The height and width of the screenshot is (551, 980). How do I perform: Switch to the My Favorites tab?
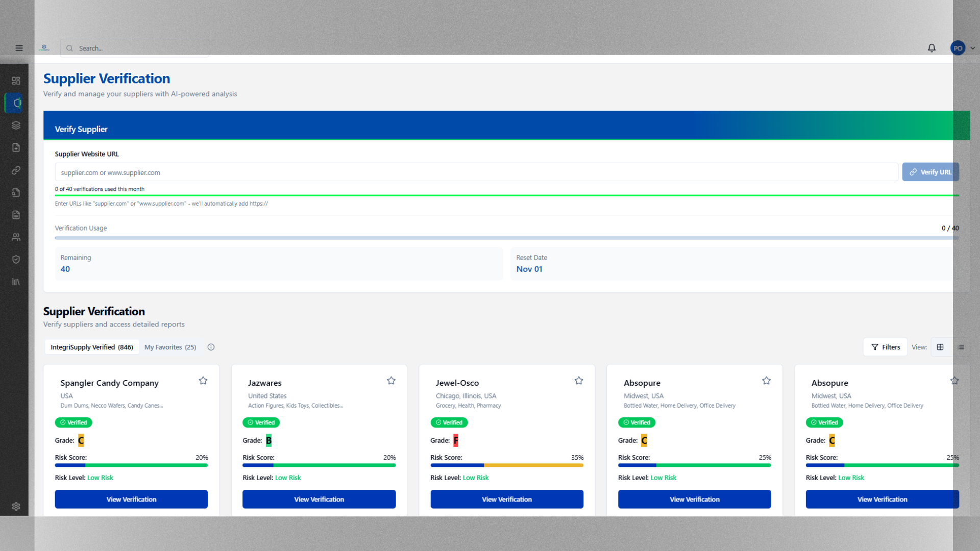tap(170, 347)
